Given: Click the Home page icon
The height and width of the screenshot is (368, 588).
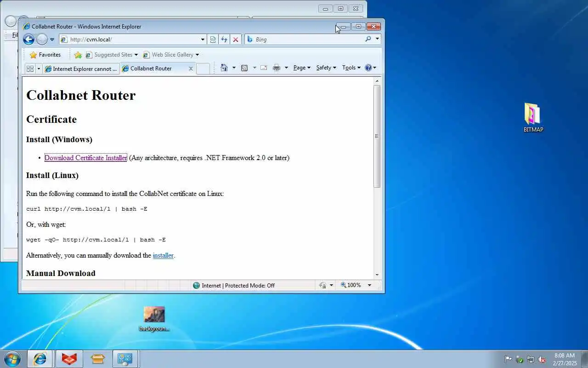Looking at the screenshot, I should 224,68.
